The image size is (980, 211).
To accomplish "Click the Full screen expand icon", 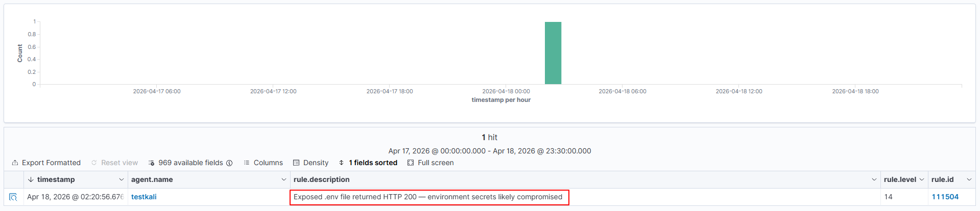I will point(411,163).
